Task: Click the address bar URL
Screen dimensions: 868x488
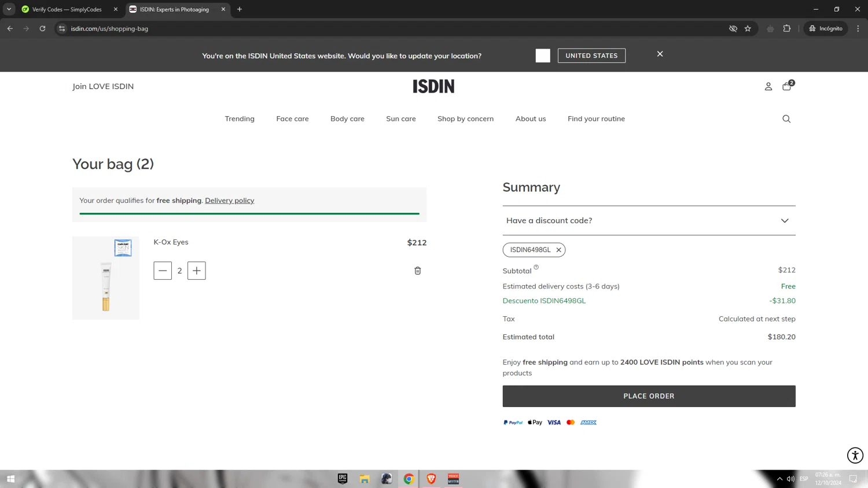Action: 109,28
